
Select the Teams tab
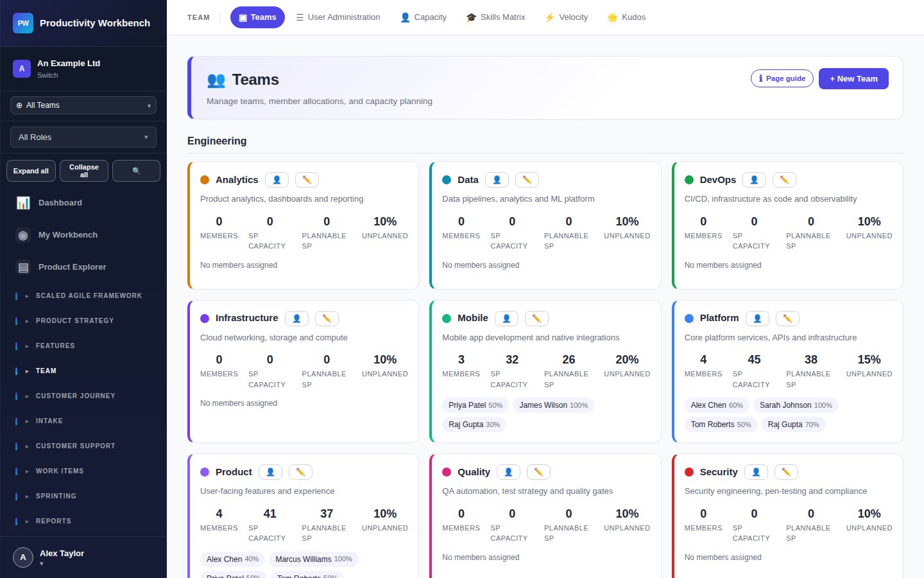click(257, 17)
